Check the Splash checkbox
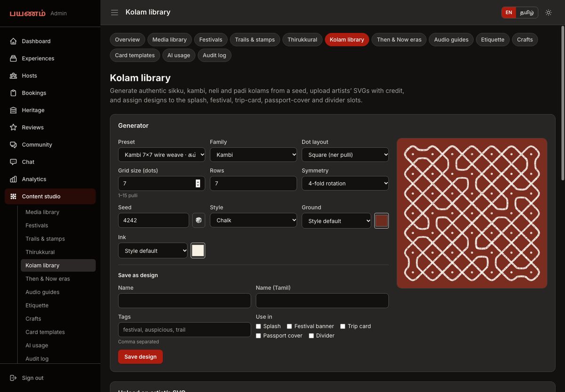Screen dimensions: 565x392 click(258, 326)
